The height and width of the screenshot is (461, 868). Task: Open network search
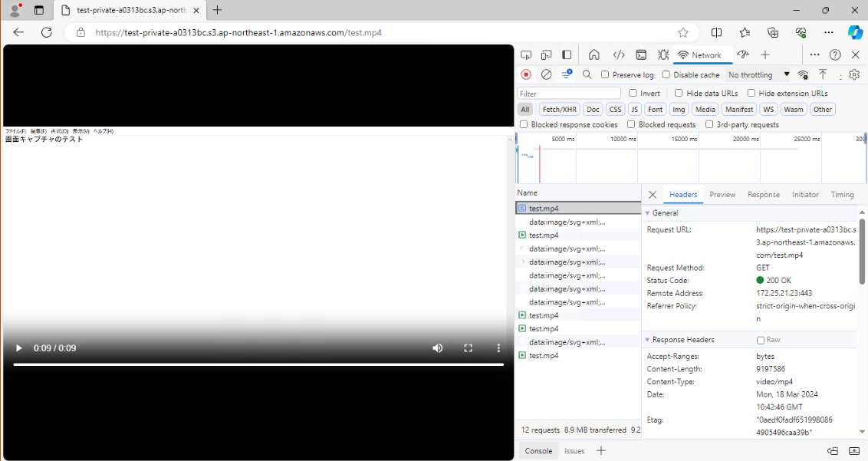coord(587,74)
